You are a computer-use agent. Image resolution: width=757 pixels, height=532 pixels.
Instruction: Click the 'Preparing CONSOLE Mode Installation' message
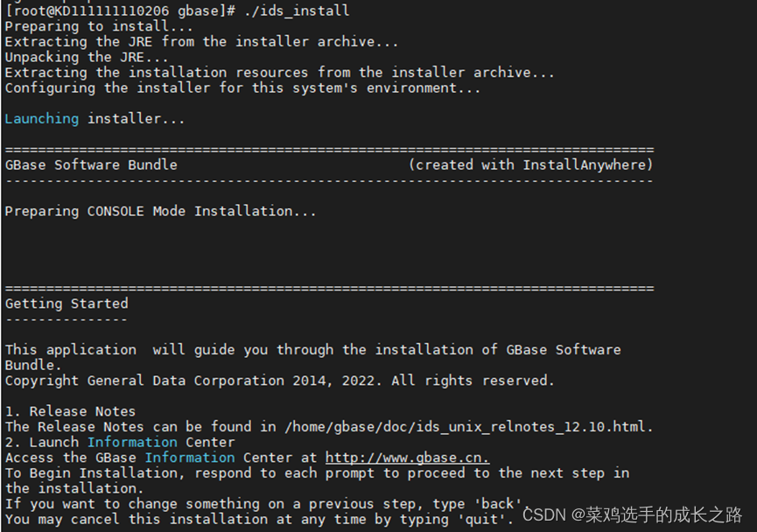pyautogui.click(x=160, y=210)
